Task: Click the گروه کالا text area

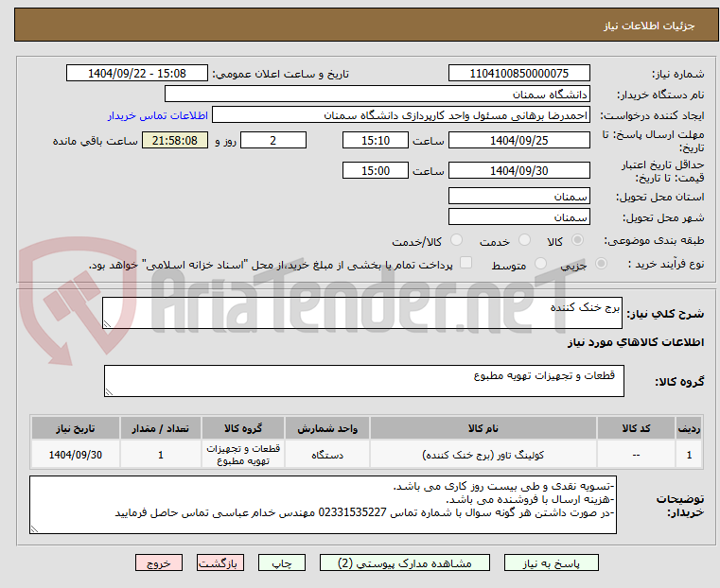Action: (x=363, y=381)
